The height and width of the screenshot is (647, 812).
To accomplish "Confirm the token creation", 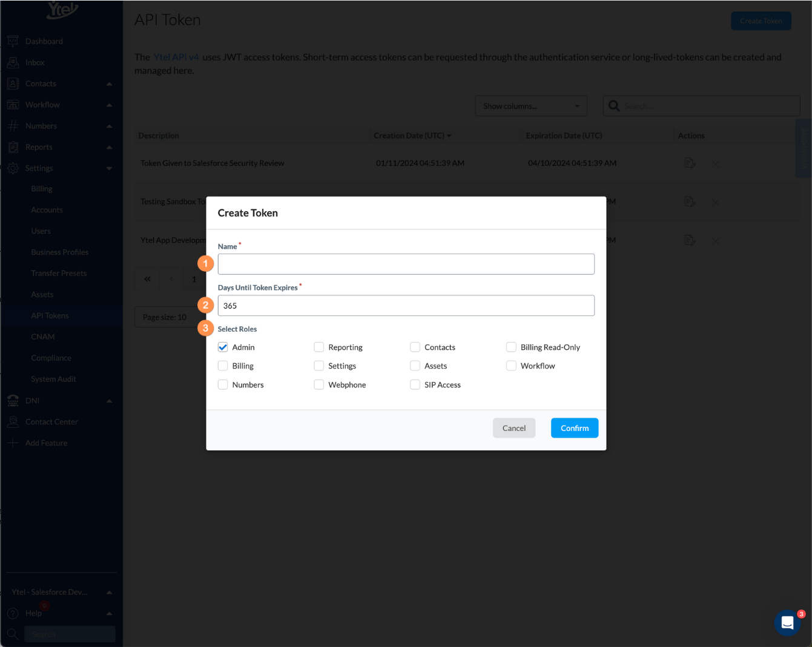I will (x=575, y=428).
